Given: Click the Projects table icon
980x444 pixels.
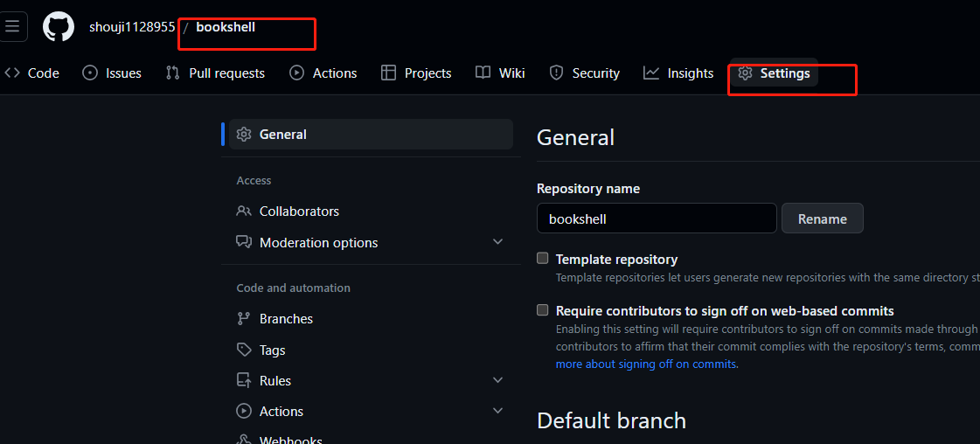Looking at the screenshot, I should (389, 73).
